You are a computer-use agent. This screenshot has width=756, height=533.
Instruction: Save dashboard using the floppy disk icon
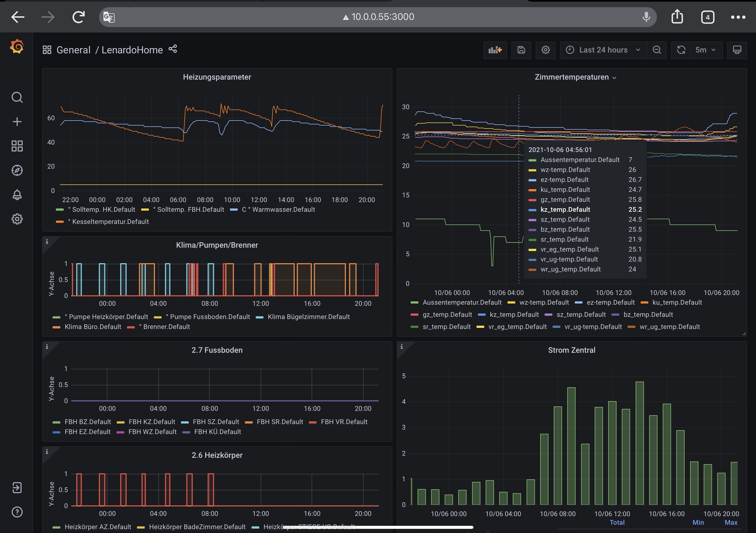click(x=521, y=50)
